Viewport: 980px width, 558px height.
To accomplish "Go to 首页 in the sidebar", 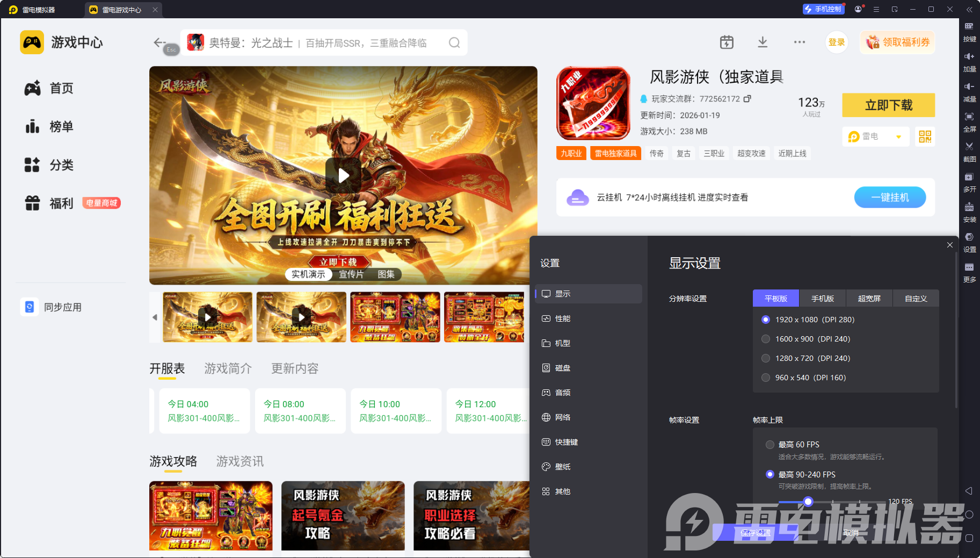I will coord(49,88).
